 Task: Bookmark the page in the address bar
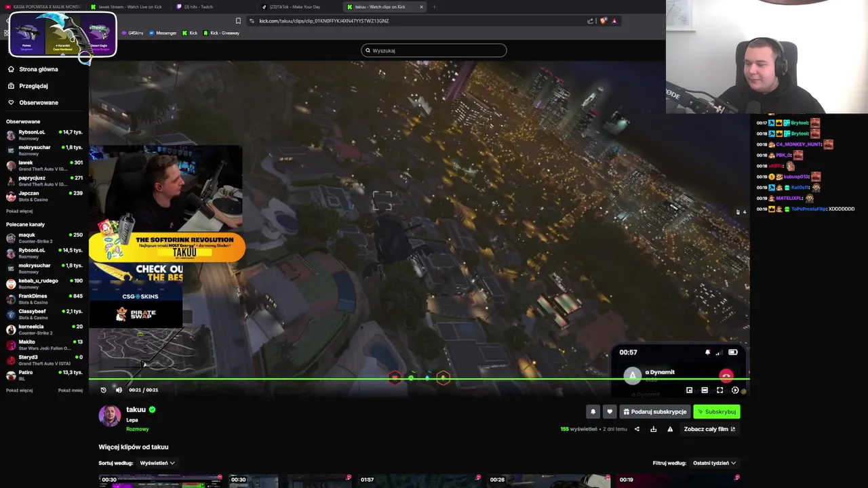(238, 21)
